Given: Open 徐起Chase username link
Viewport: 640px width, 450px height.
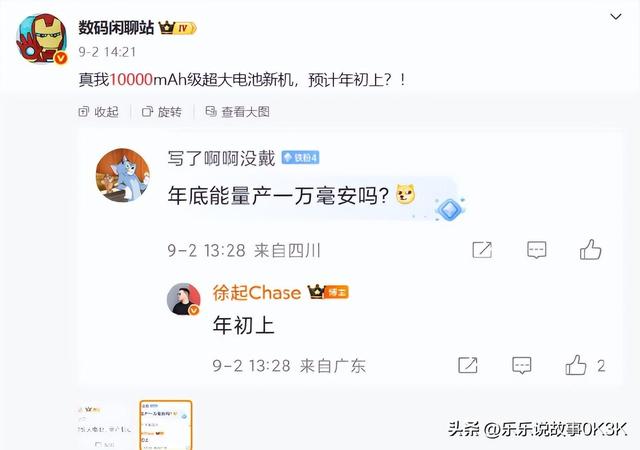Looking at the screenshot, I should coord(257,292).
